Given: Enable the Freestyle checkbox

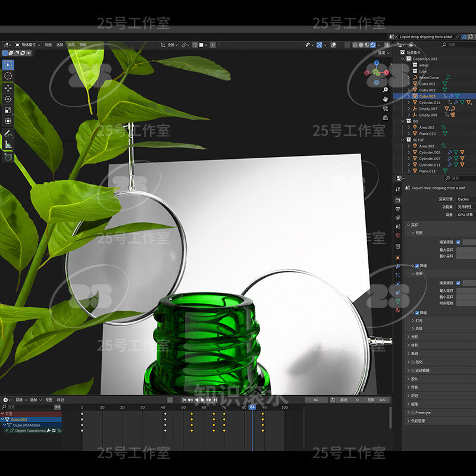Looking at the screenshot, I should (412, 412).
